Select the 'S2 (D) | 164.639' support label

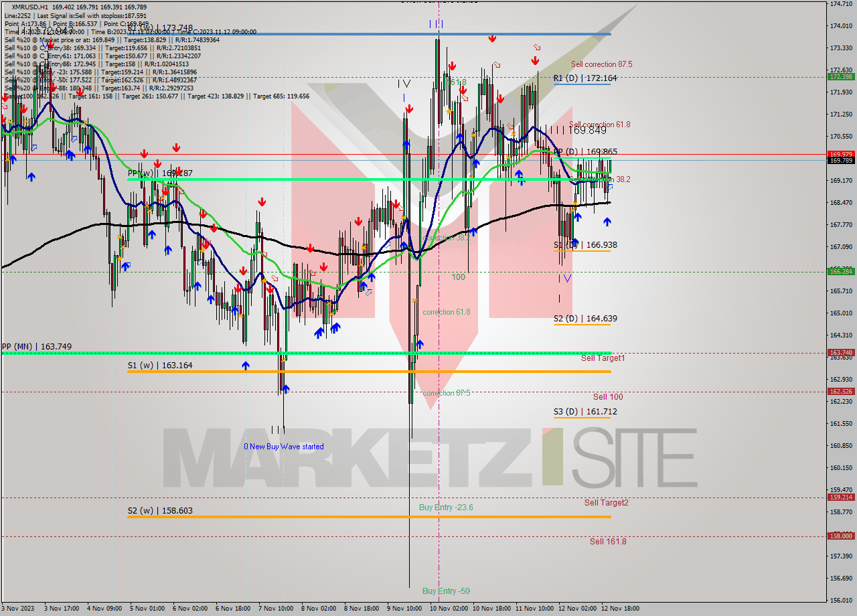pyautogui.click(x=585, y=319)
